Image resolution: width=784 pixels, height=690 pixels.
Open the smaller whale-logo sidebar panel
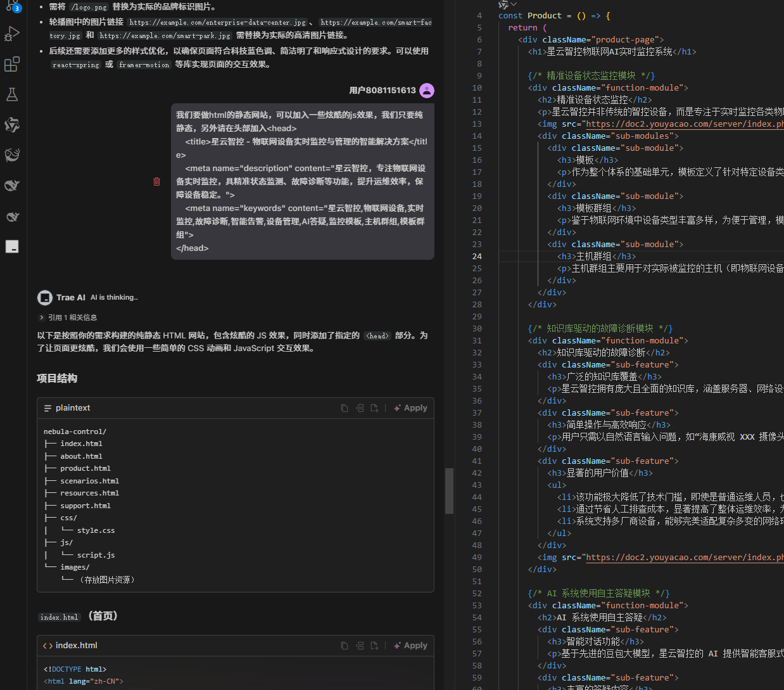pyautogui.click(x=12, y=217)
